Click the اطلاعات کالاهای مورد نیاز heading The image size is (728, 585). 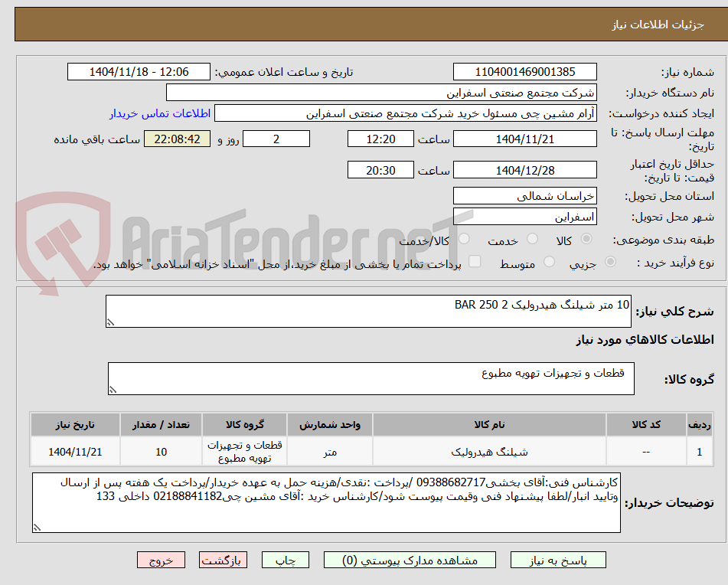click(645, 340)
